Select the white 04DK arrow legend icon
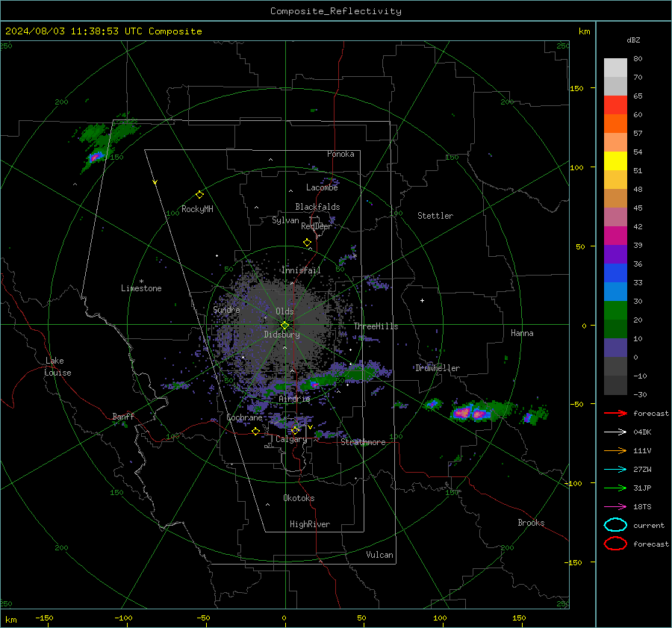 [x=615, y=432]
